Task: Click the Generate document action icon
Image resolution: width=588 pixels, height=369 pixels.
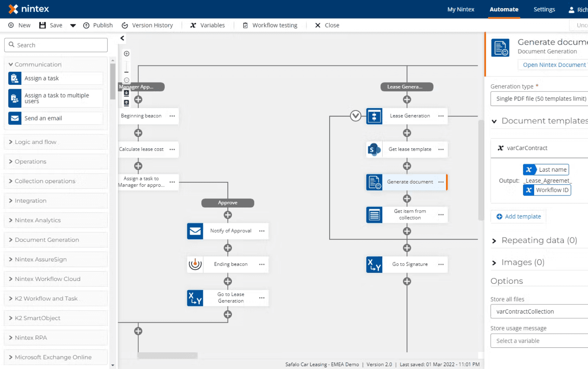Action: pos(374,182)
